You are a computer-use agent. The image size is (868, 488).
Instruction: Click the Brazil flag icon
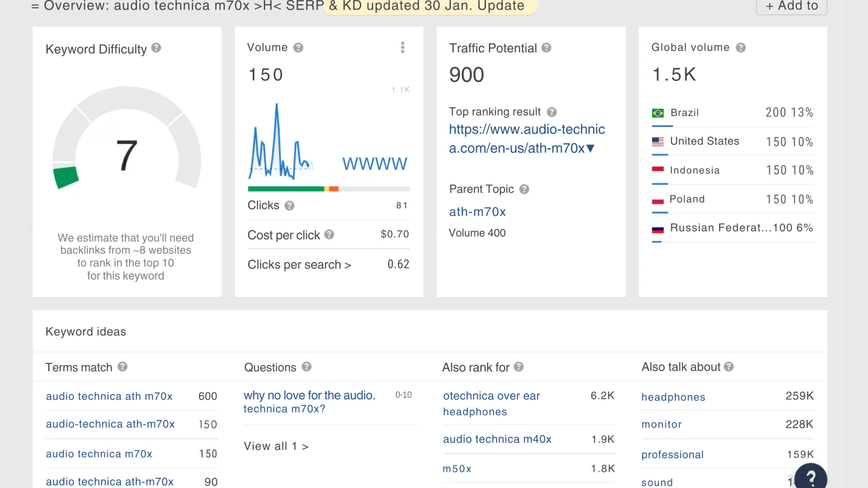658,113
